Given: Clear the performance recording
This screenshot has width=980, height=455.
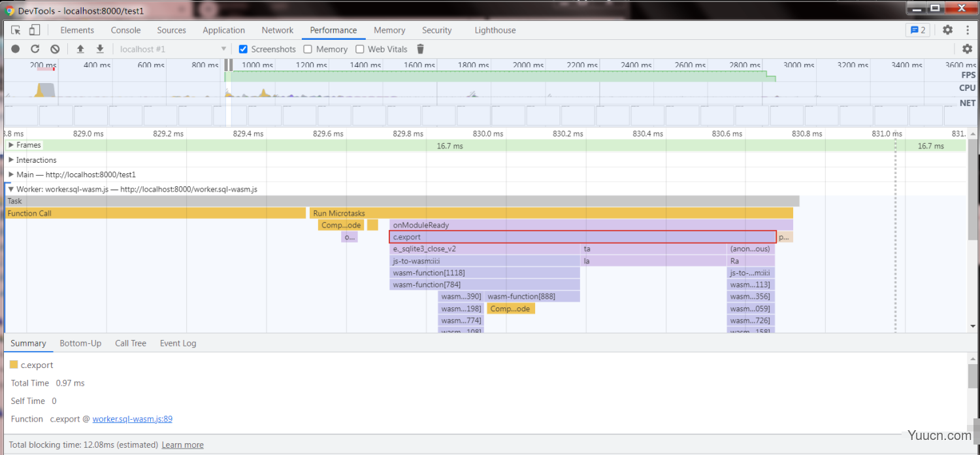Looking at the screenshot, I should pyautogui.click(x=55, y=49).
